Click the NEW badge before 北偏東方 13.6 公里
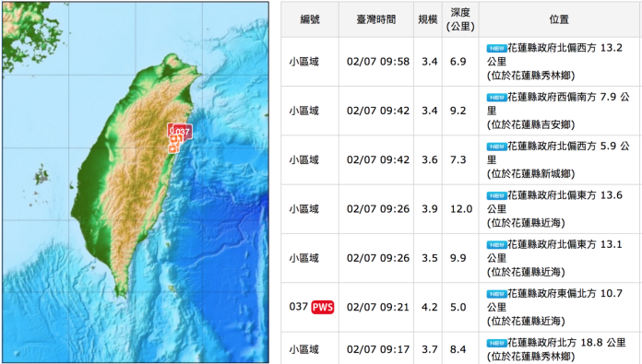 click(496, 195)
